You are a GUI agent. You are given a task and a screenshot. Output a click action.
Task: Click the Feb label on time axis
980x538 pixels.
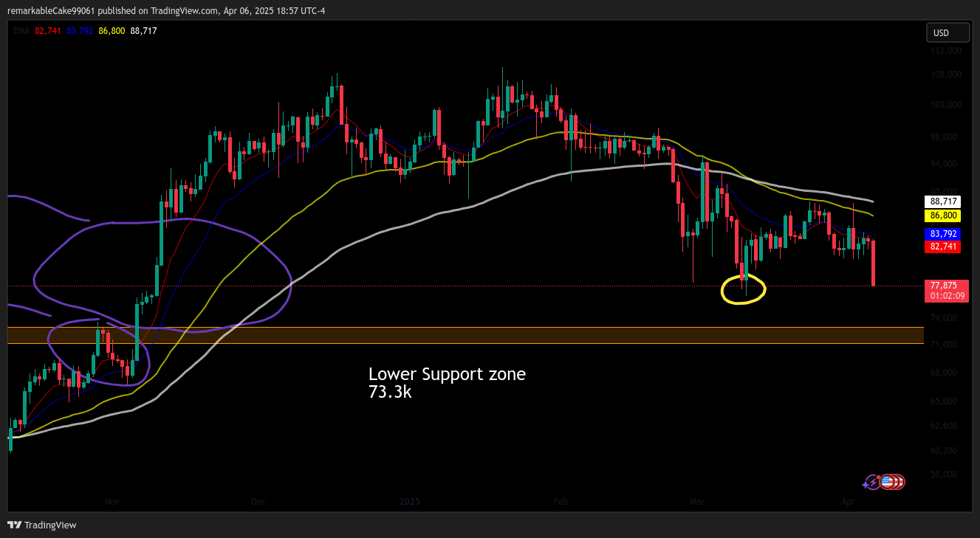click(561, 502)
